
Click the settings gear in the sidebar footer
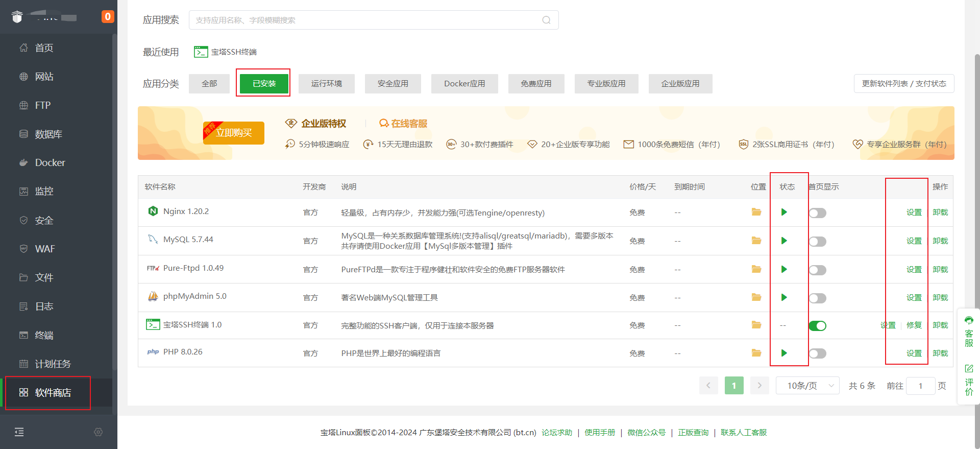(99, 432)
